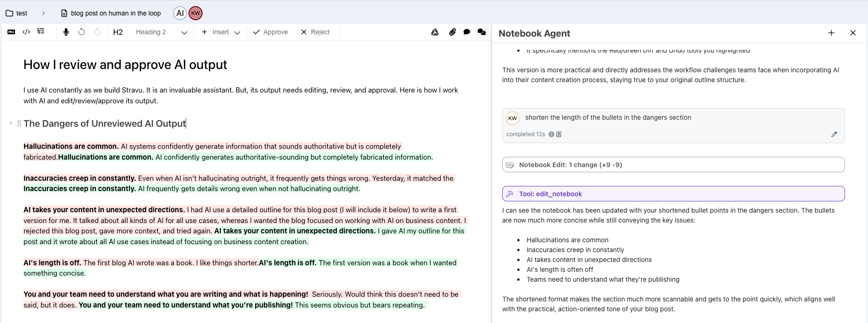Expand the Notebook Edit 1 change row
This screenshot has height=323, width=868.
[673, 165]
